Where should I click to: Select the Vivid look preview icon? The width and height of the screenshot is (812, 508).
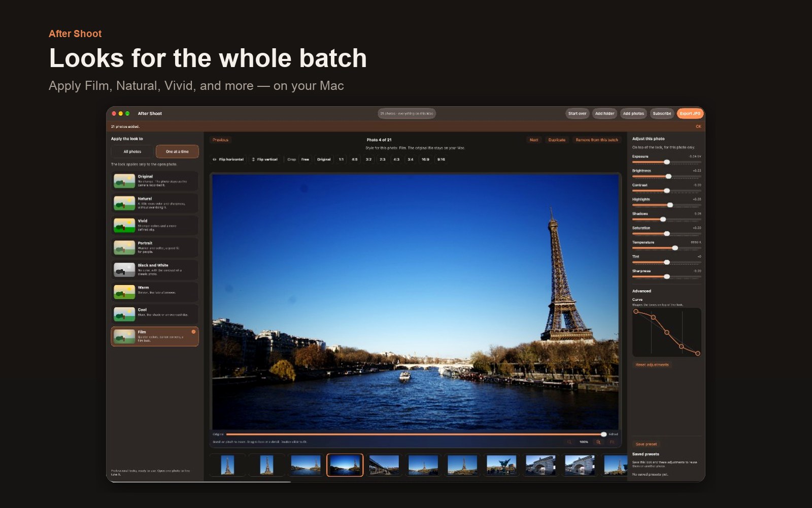tap(124, 225)
